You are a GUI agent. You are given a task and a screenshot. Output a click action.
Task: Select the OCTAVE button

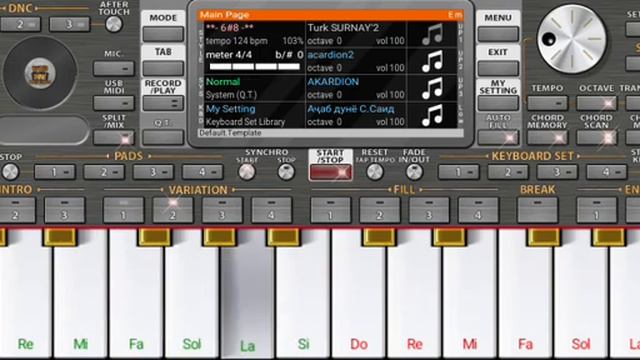coord(596,103)
